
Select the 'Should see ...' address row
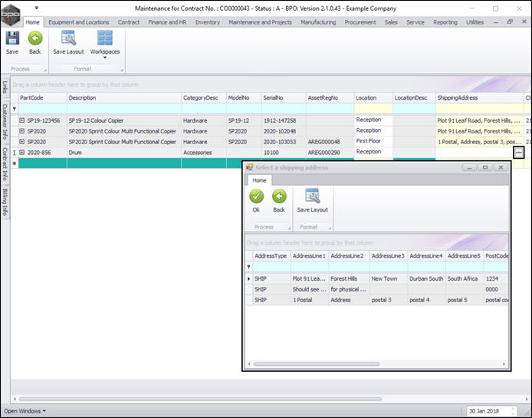point(376,289)
